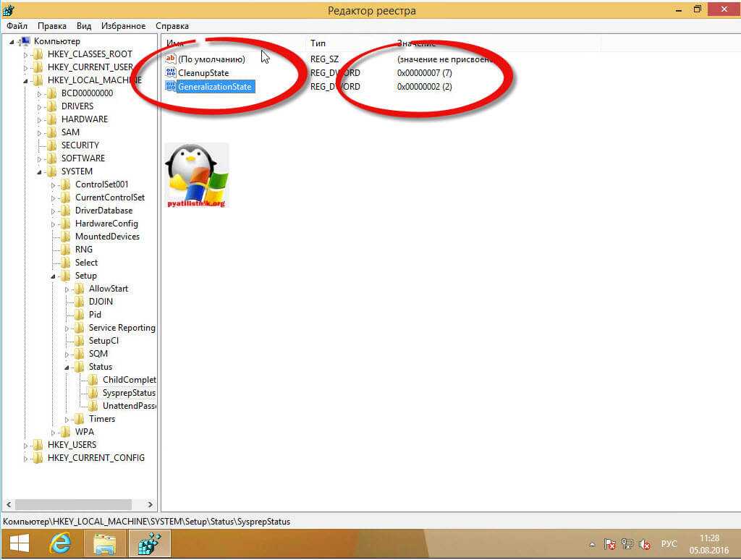The width and height of the screenshot is (741, 560).
Task: Click the MountedDevices folder icon
Action: click(x=66, y=237)
